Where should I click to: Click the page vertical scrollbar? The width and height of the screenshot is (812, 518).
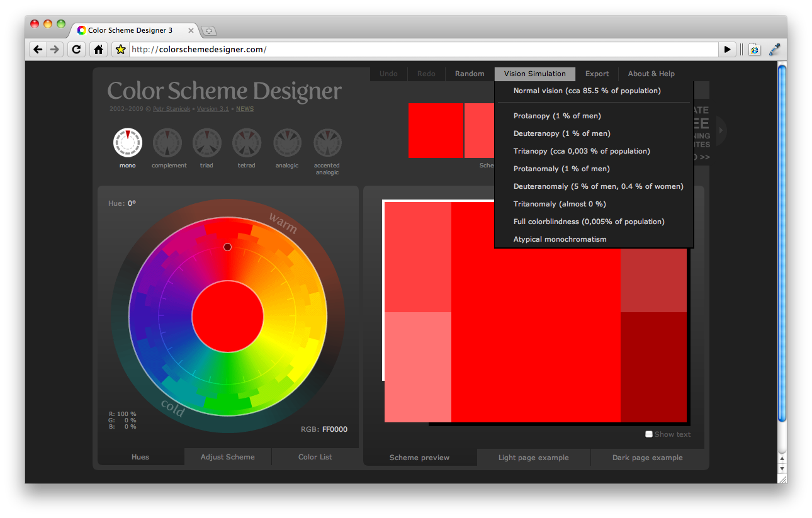coord(782,242)
